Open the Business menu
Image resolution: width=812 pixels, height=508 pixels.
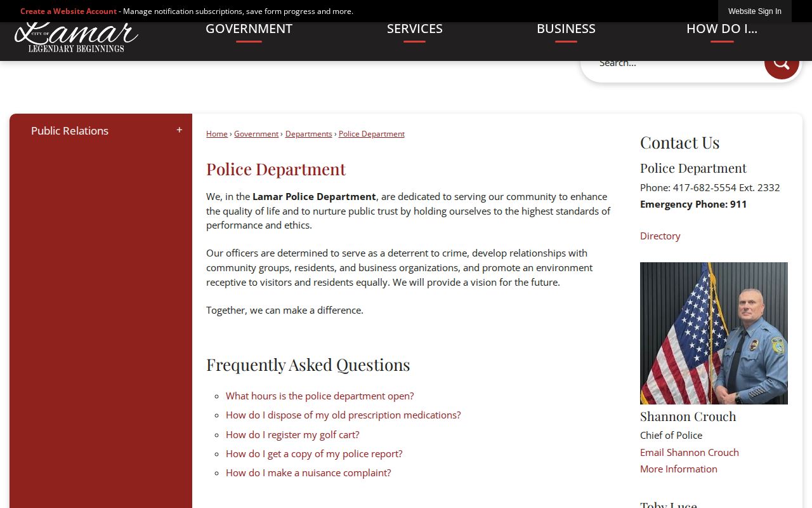566,29
